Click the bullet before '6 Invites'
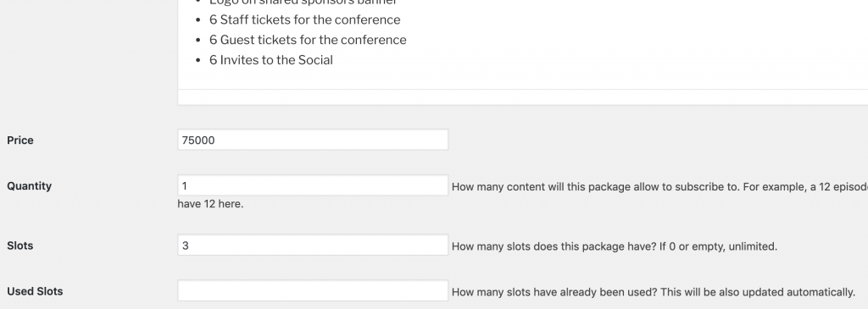 click(x=198, y=60)
